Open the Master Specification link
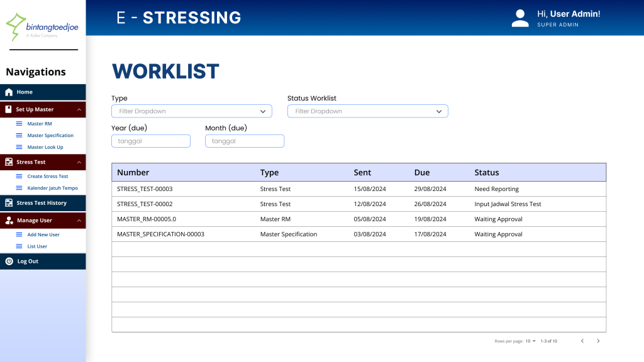This screenshot has height=362, width=644. [50, 136]
